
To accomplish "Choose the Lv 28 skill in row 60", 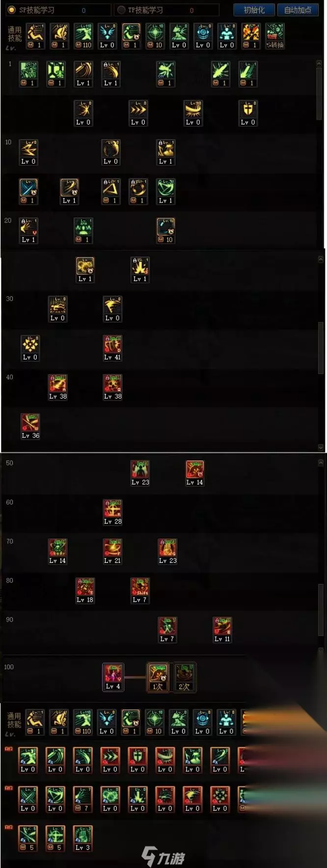I will click(112, 512).
